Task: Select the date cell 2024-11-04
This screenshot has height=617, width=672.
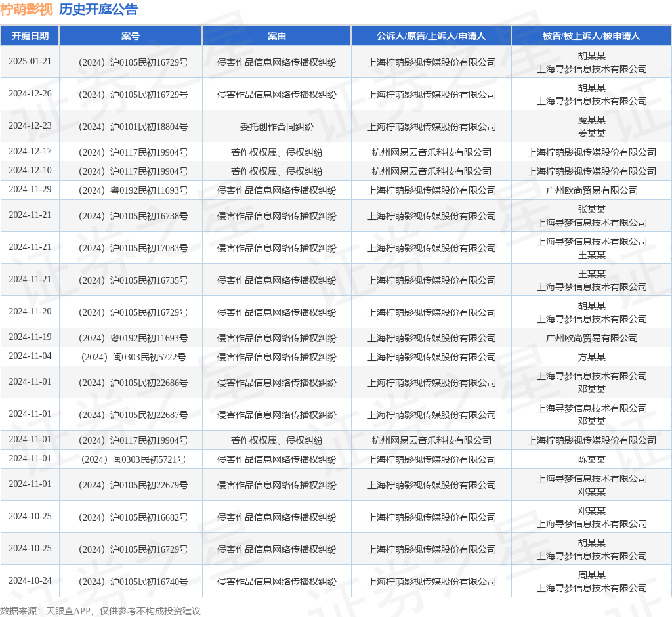Action: click(x=30, y=356)
